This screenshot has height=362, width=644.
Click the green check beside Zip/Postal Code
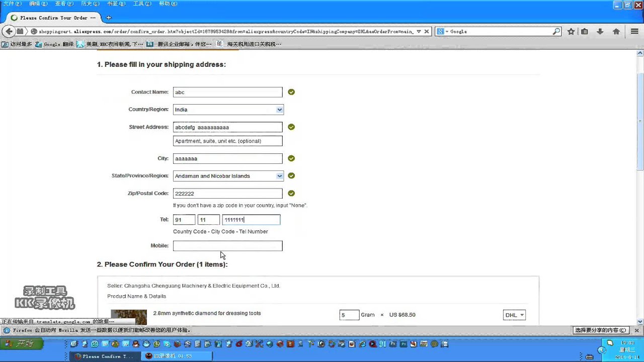click(x=291, y=194)
